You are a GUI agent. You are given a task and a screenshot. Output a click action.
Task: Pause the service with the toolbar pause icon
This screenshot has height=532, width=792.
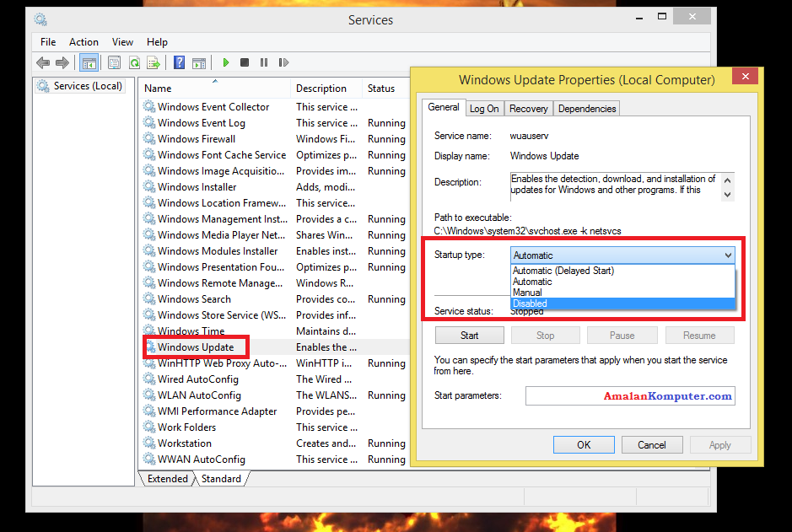pos(263,62)
